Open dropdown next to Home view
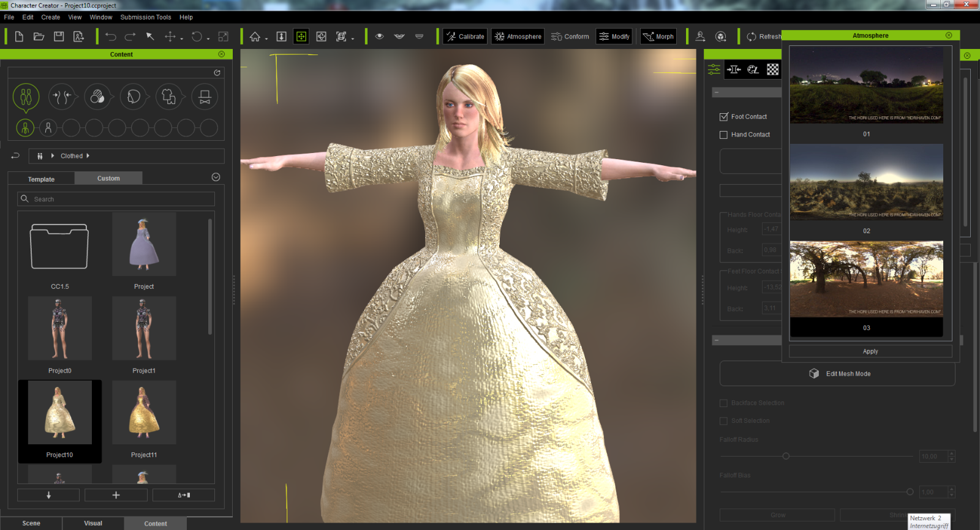This screenshot has width=980, height=530. [266, 39]
